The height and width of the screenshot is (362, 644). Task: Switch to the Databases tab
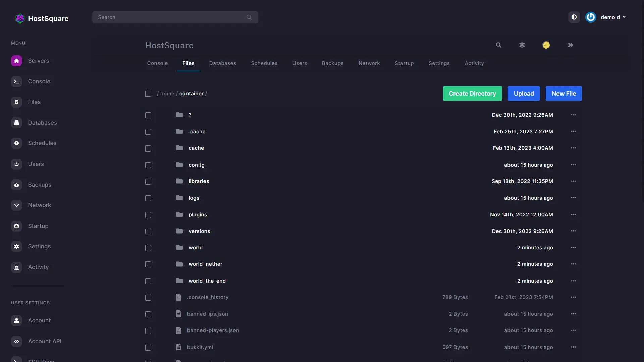click(x=222, y=63)
